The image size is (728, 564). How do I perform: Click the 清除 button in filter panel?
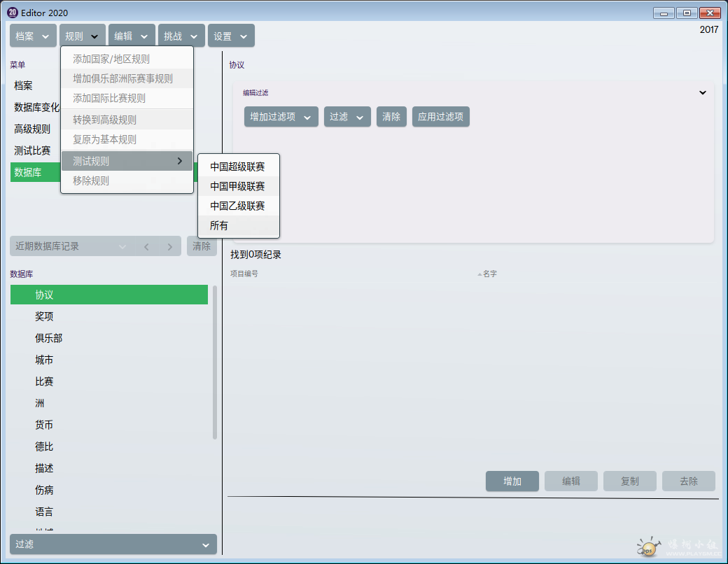click(391, 117)
